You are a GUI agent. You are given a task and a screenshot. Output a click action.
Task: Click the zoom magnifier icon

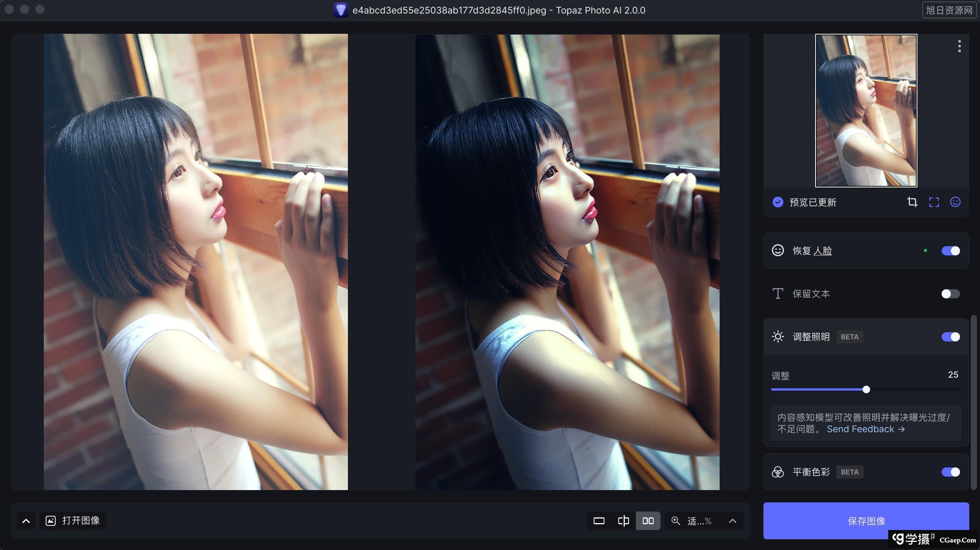click(x=675, y=521)
